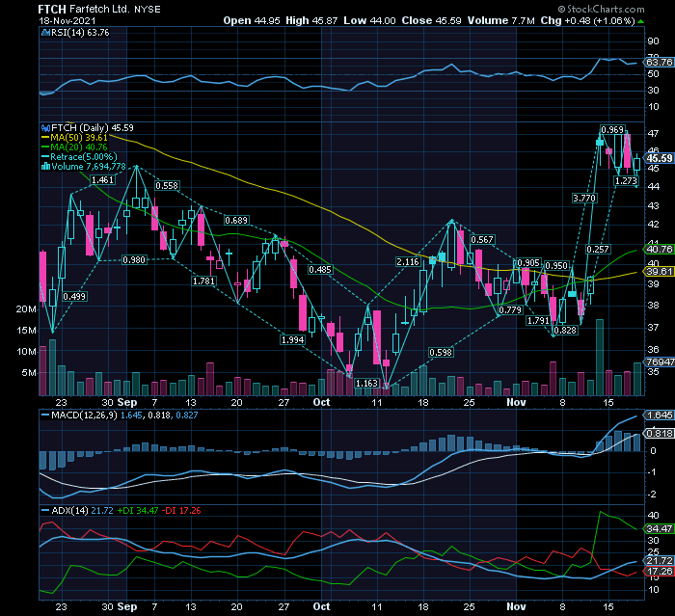The height and width of the screenshot is (616, 675).
Task: Click the 18-Nov-2021 date label
Action: [x=67, y=20]
